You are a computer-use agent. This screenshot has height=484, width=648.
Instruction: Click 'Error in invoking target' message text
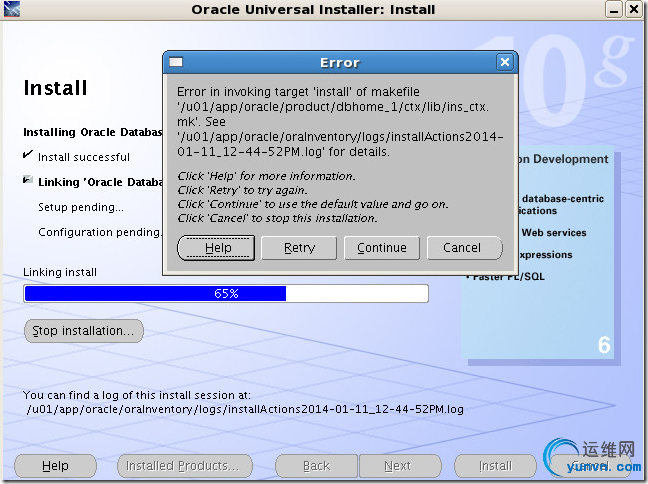point(298,91)
